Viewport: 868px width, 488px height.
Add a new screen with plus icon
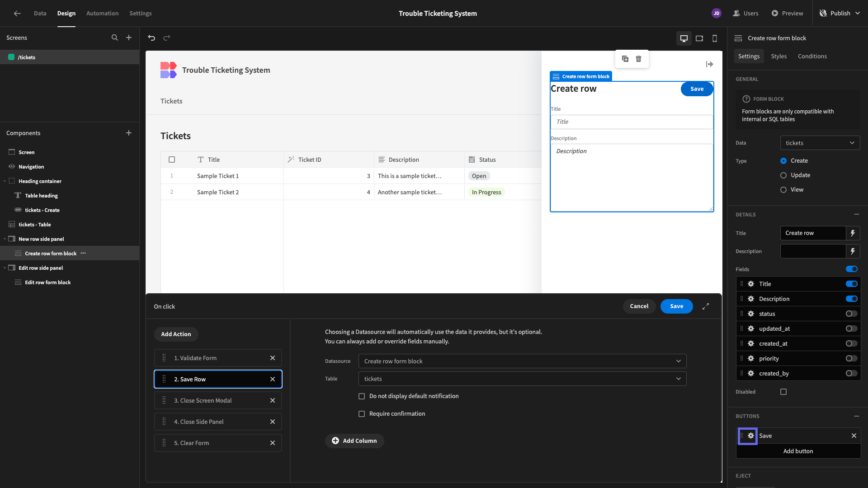tap(129, 38)
